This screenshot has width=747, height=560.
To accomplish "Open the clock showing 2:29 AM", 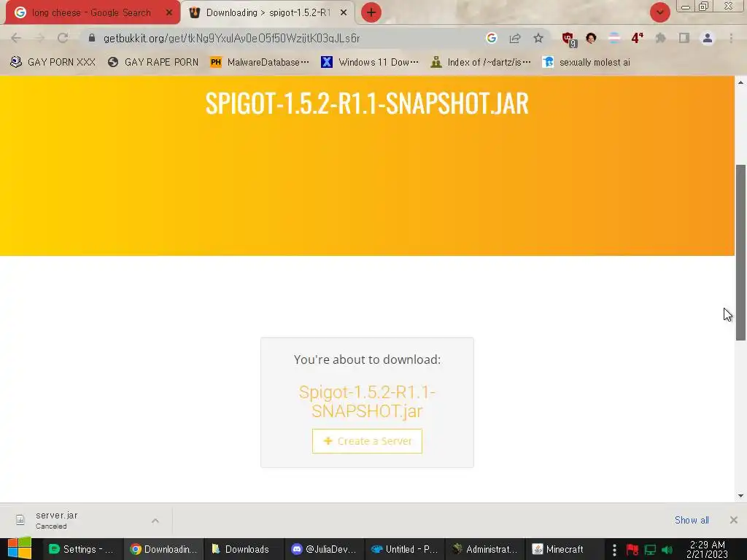I will pyautogui.click(x=708, y=549).
